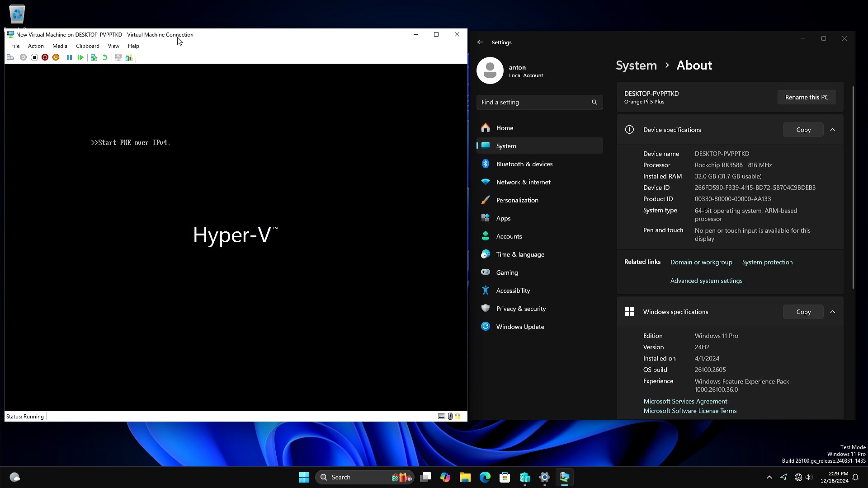Open Privacy & security settings
868x488 pixels.
tap(539, 309)
